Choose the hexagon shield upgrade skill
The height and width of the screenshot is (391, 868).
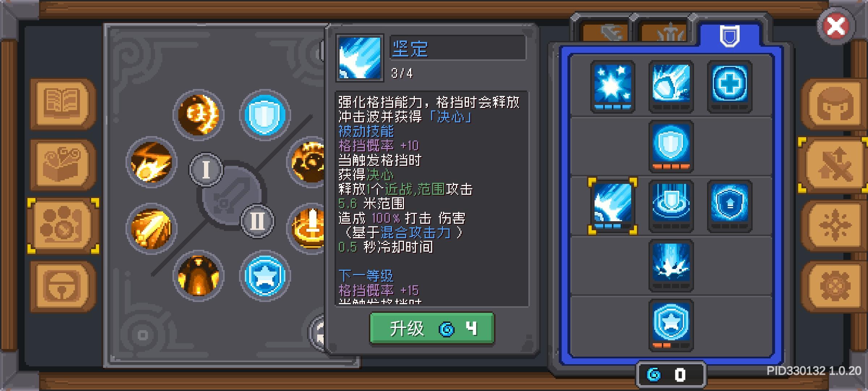[x=729, y=206]
